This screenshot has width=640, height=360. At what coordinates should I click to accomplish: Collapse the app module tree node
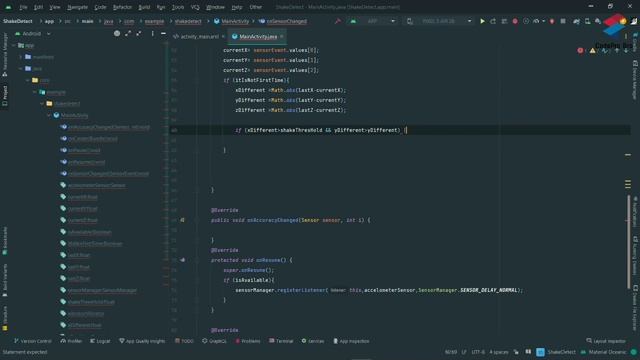(x=14, y=45)
